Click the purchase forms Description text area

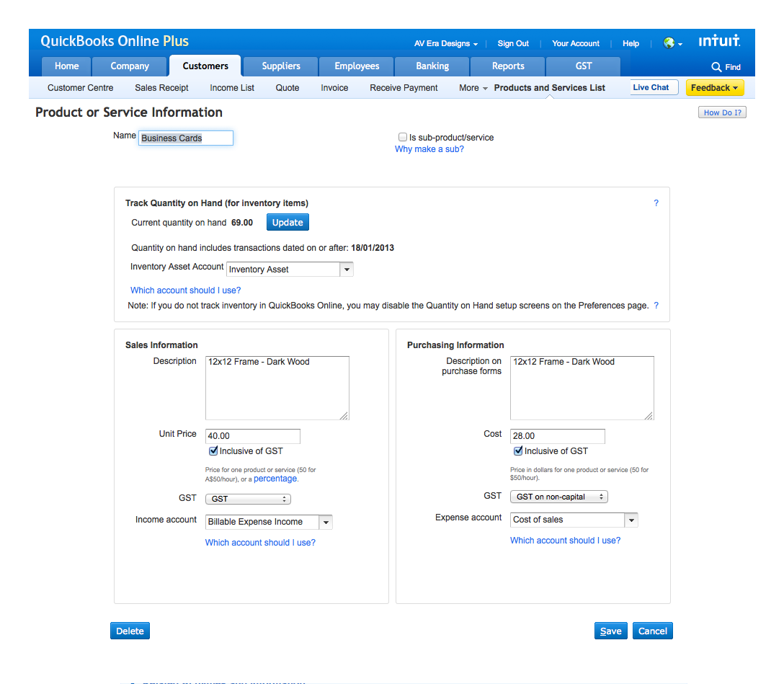tap(582, 388)
